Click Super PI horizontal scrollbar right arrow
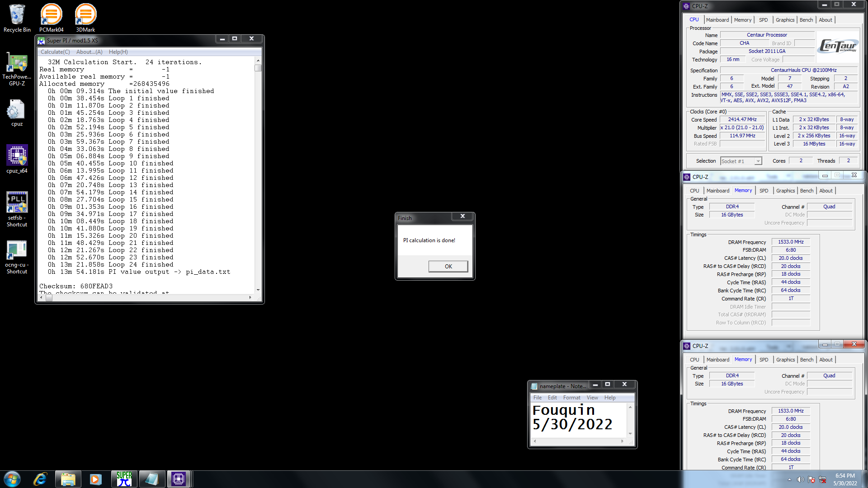The width and height of the screenshot is (868, 488). (x=250, y=297)
